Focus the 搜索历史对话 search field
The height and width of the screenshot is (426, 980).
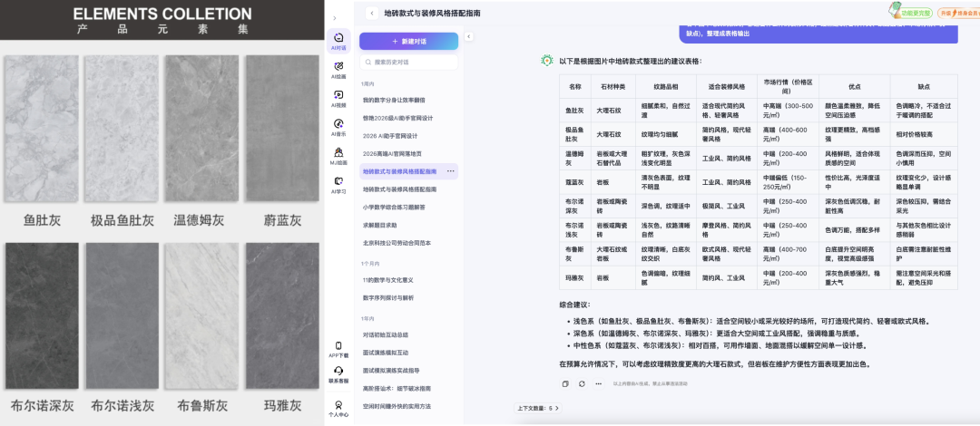coord(408,63)
